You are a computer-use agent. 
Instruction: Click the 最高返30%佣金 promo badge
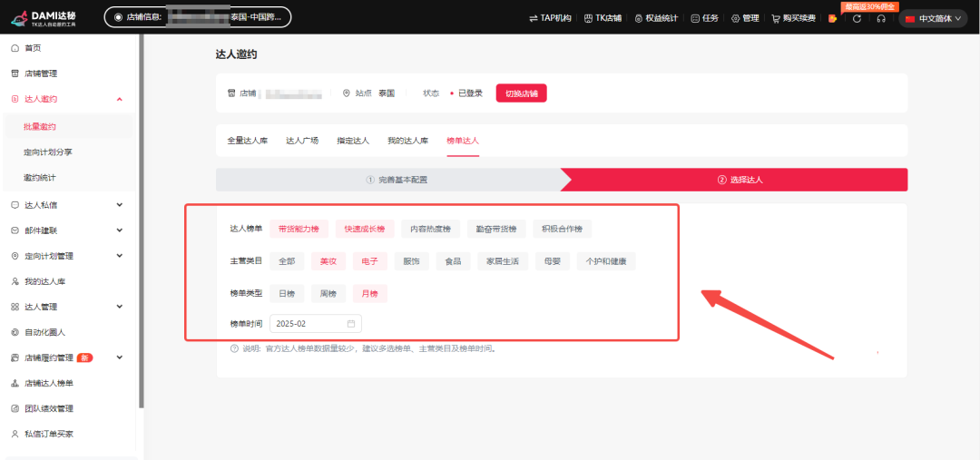point(870,7)
